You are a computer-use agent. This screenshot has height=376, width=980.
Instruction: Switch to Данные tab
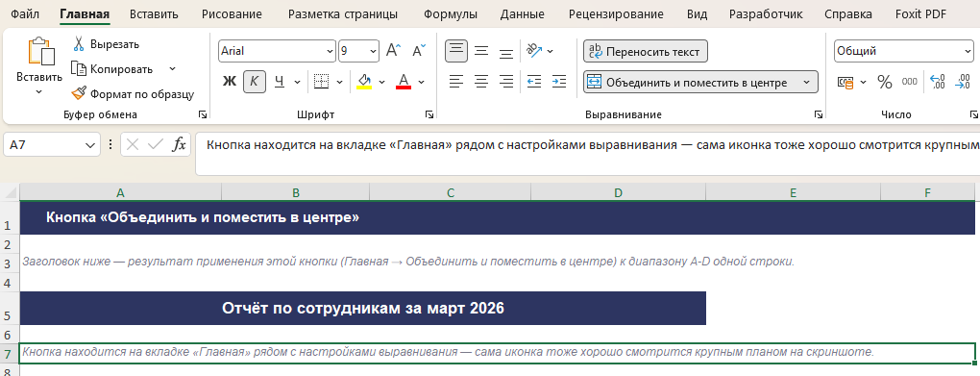(x=522, y=13)
